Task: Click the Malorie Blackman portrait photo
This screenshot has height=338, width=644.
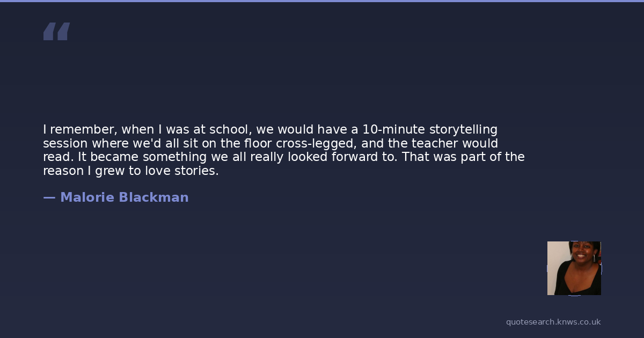Action: point(574,268)
